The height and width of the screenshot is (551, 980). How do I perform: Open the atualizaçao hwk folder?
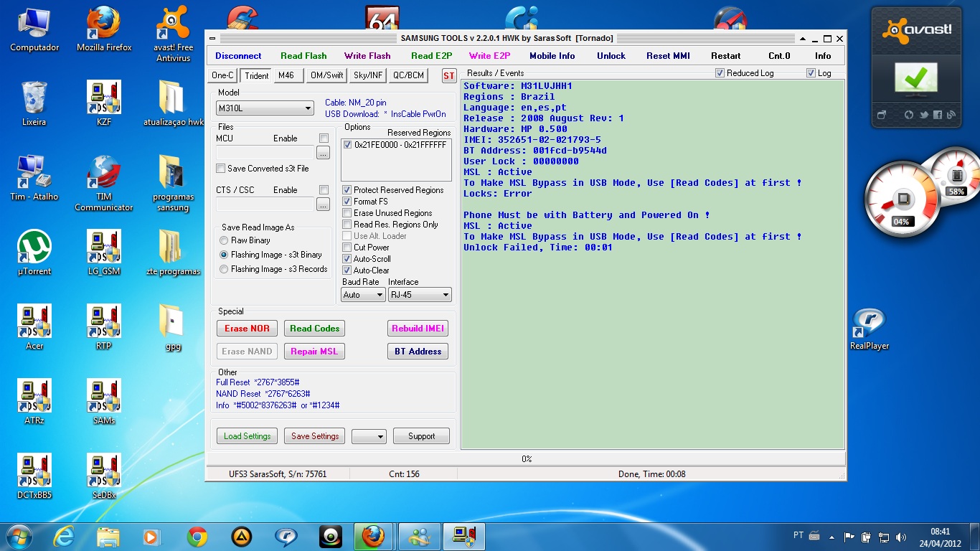[173, 104]
